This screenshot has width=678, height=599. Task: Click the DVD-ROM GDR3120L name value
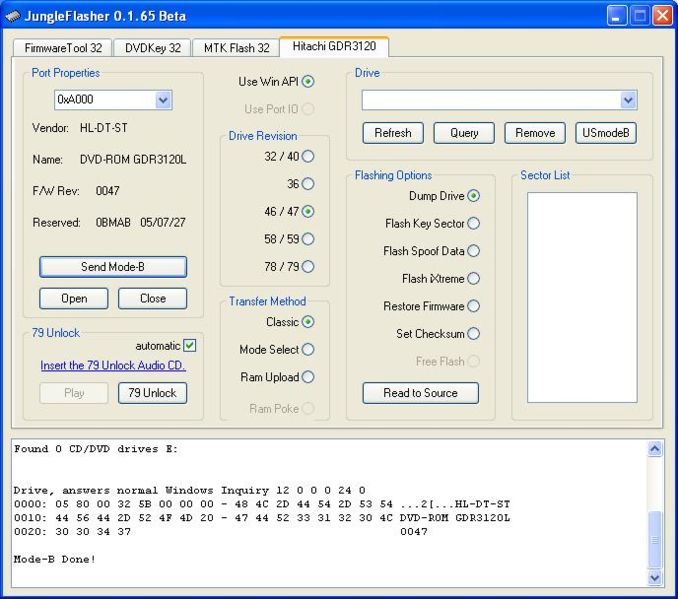(x=133, y=160)
